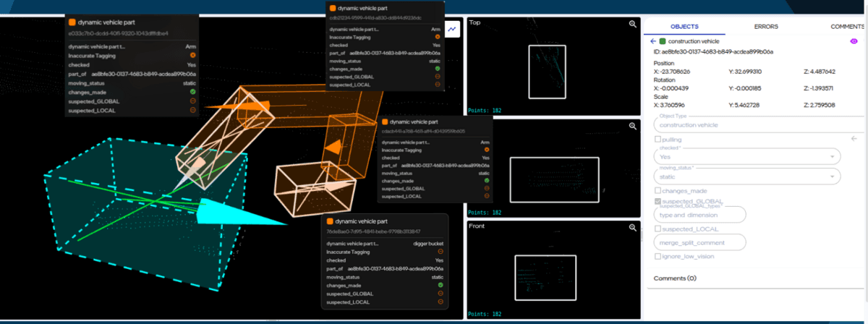The height and width of the screenshot is (324, 868).
Task: Click the magnifier in the middle side view
Action: (633, 127)
